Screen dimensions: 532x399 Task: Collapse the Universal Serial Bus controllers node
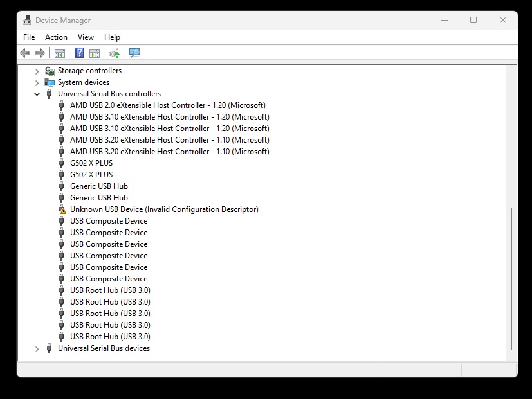pyautogui.click(x=37, y=94)
